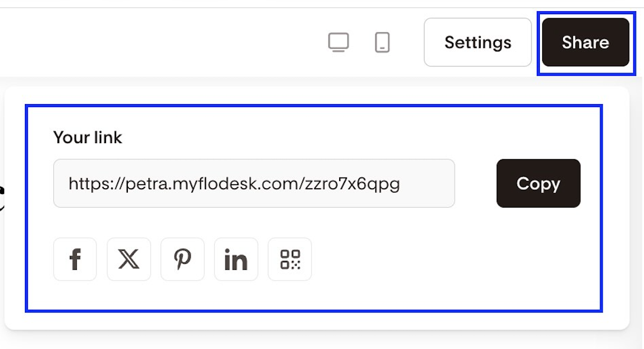
Task: Click the link URL text field
Action: tap(254, 183)
